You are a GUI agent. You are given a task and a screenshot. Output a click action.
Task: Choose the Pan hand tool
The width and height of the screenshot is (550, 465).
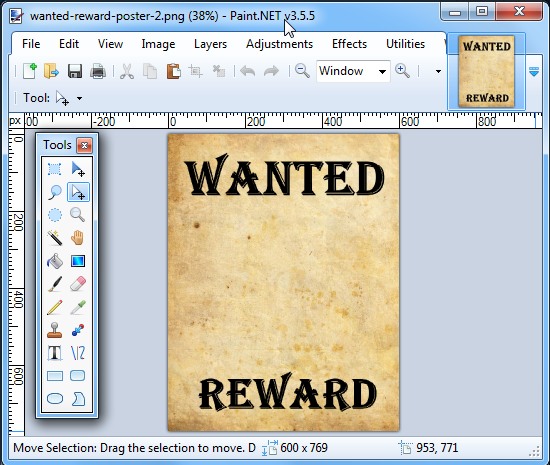78,238
